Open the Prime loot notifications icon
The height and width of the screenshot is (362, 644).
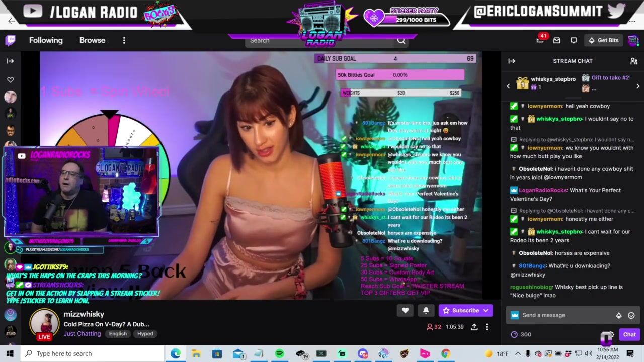pyautogui.click(x=540, y=40)
